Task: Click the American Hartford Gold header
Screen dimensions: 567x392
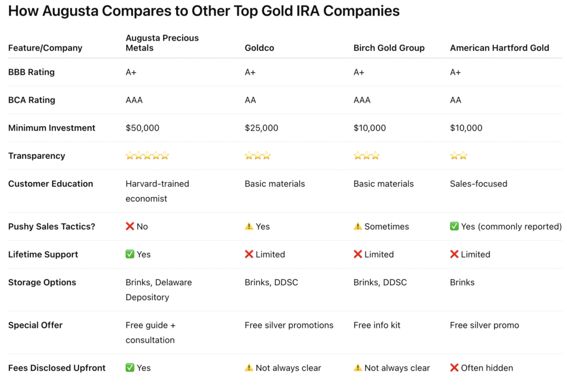Action: coord(499,48)
